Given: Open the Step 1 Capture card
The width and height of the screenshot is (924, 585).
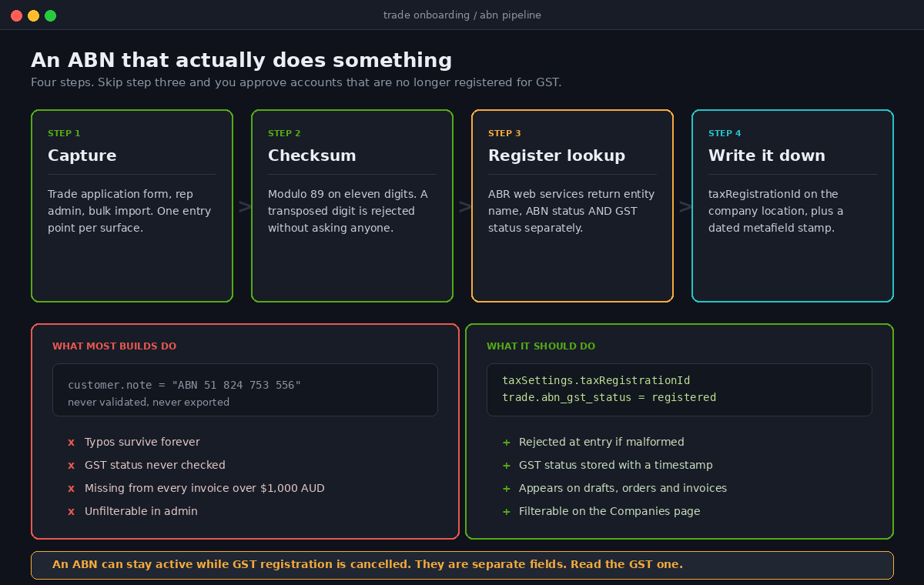Looking at the screenshot, I should pos(132,206).
